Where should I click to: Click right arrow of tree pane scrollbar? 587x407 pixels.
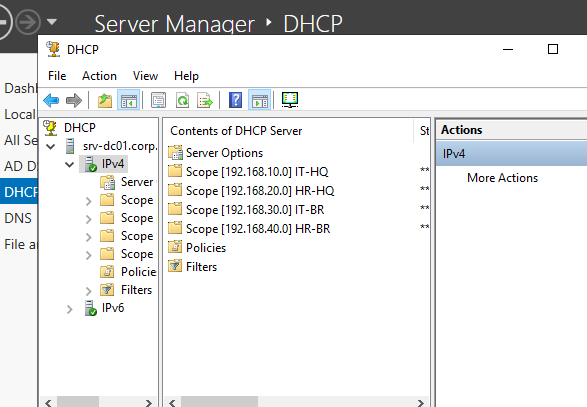coord(149,403)
